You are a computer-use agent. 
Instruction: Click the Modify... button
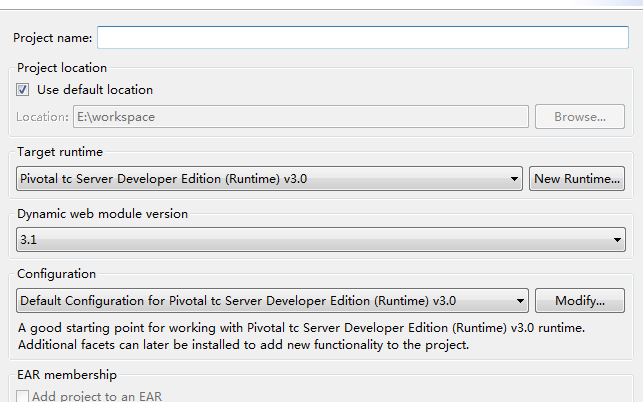580,301
